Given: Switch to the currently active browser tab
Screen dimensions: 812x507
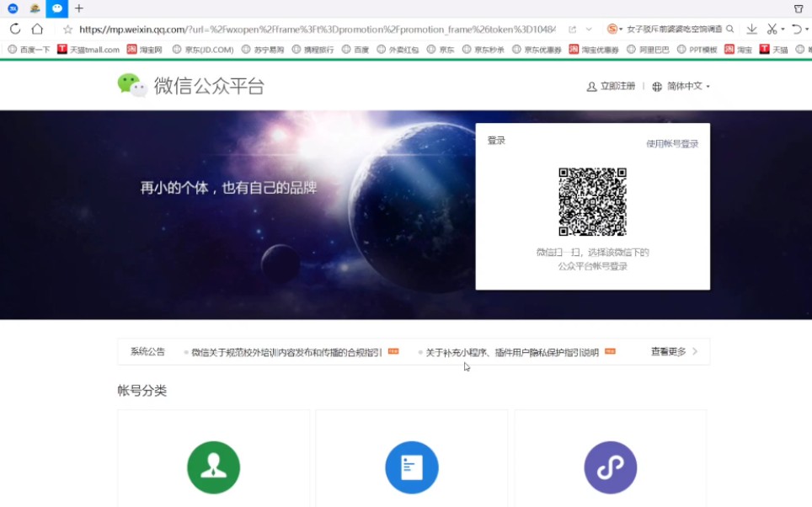Looking at the screenshot, I should [56, 8].
